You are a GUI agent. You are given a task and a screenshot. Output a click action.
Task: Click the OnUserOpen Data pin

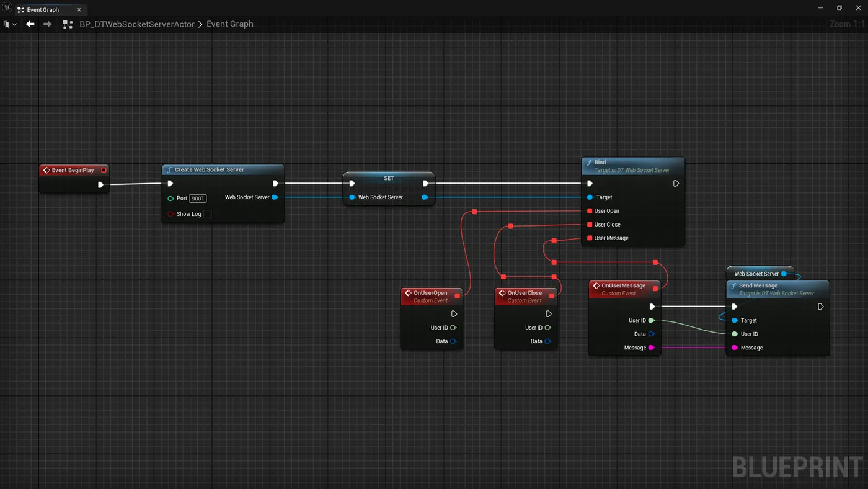(453, 341)
